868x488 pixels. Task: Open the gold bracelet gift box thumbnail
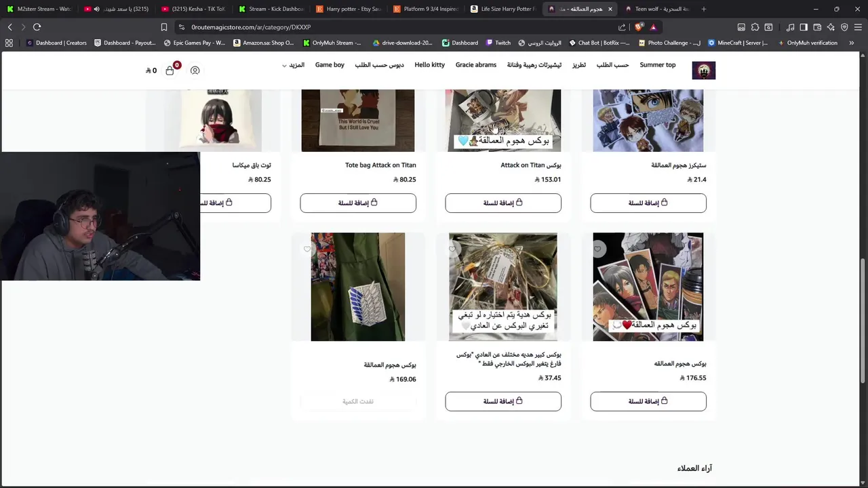pos(503,287)
